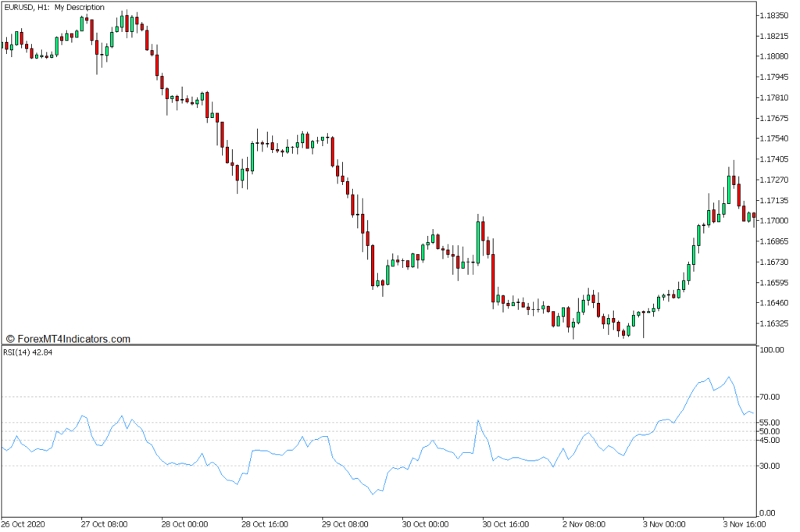Select the 26 Oct 2020 date marker
Screen dimensions: 800x532
point(25,524)
